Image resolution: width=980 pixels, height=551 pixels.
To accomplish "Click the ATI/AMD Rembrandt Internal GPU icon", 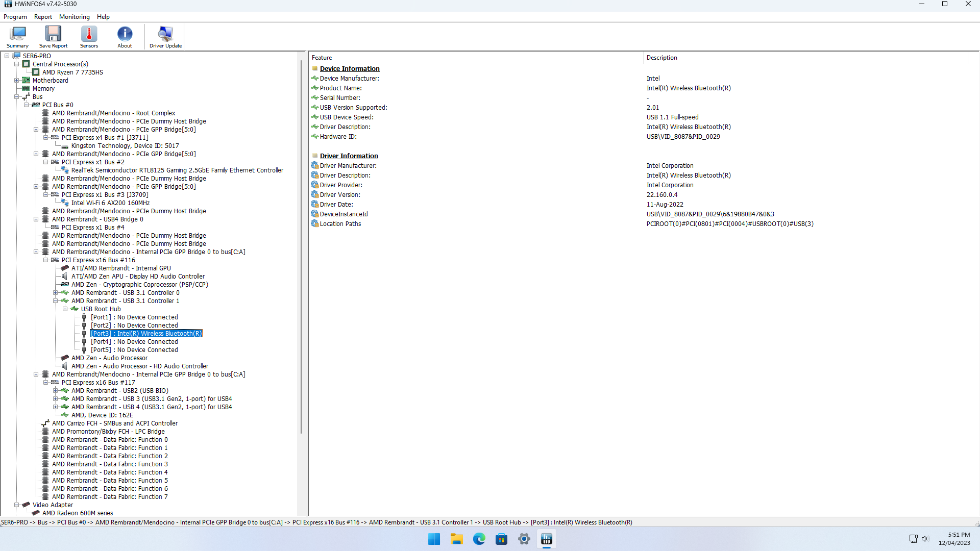I will (65, 268).
